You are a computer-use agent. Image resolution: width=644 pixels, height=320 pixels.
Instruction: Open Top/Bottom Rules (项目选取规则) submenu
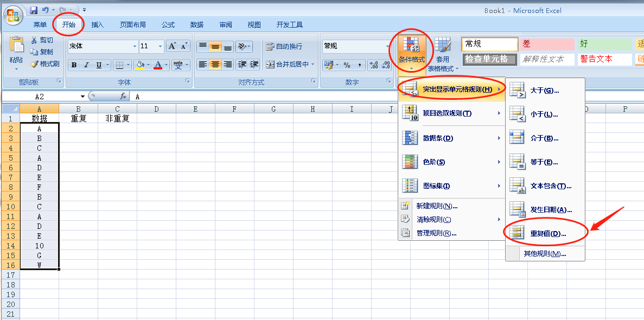pos(452,113)
